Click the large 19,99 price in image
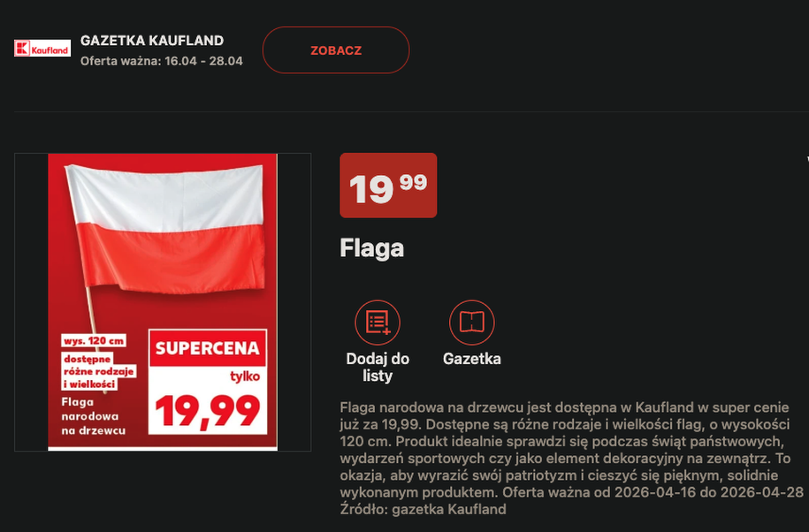 [x=207, y=410]
